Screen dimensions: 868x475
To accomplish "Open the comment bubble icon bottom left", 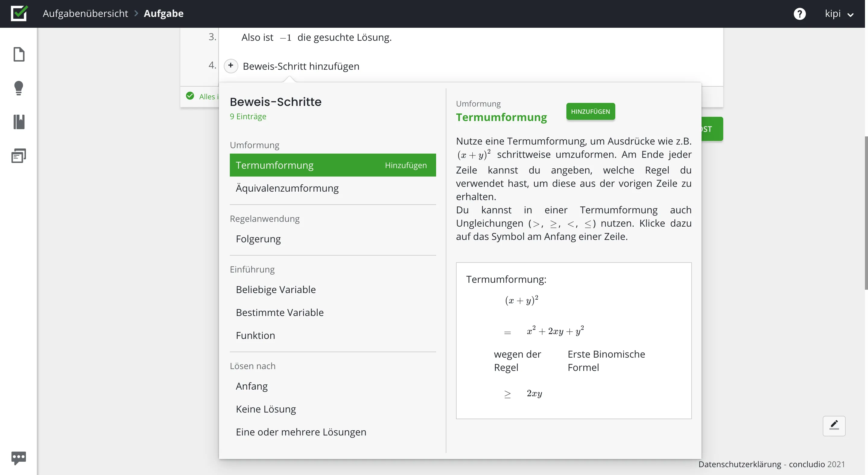I will click(19, 457).
